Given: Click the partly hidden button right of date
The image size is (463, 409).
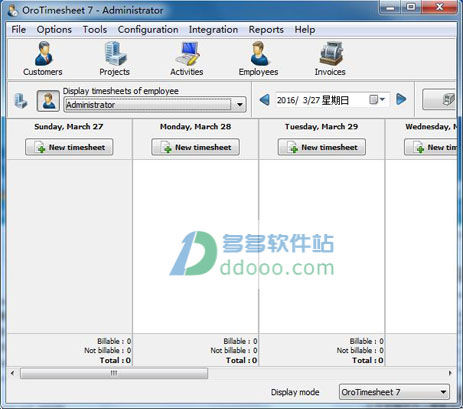Looking at the screenshot, I should point(439,99).
